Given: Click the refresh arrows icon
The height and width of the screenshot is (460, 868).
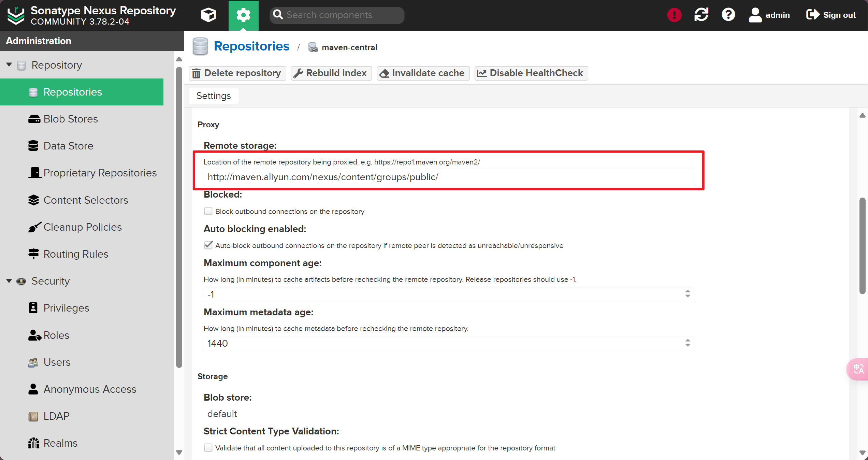Looking at the screenshot, I should pos(701,15).
